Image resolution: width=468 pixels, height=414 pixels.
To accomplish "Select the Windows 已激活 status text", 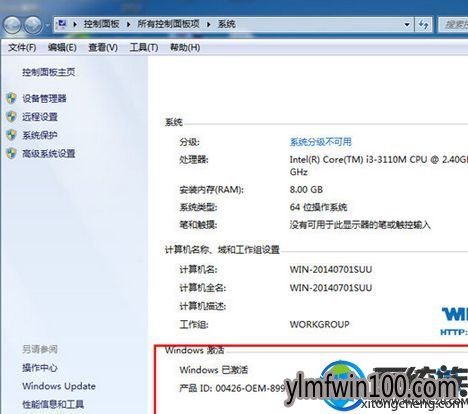I will (x=214, y=370).
